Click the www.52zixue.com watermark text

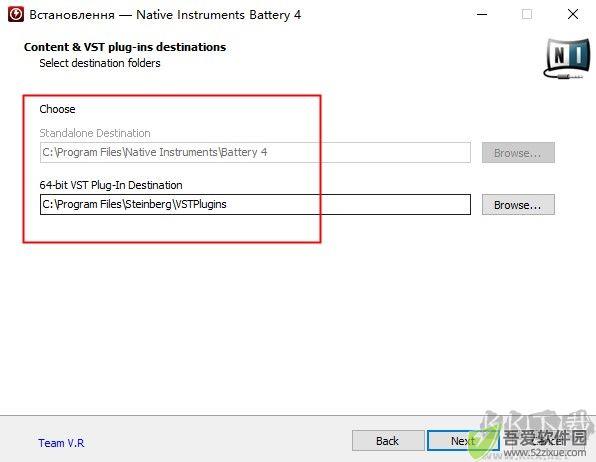point(544,453)
